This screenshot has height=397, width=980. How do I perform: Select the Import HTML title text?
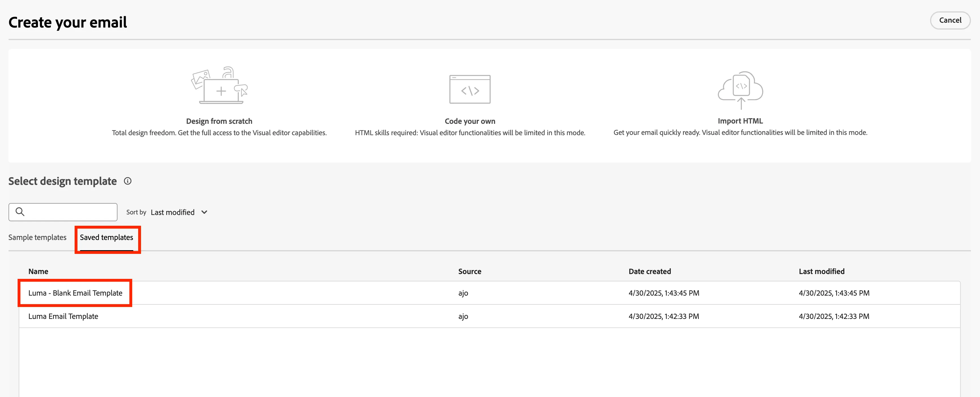click(x=740, y=121)
